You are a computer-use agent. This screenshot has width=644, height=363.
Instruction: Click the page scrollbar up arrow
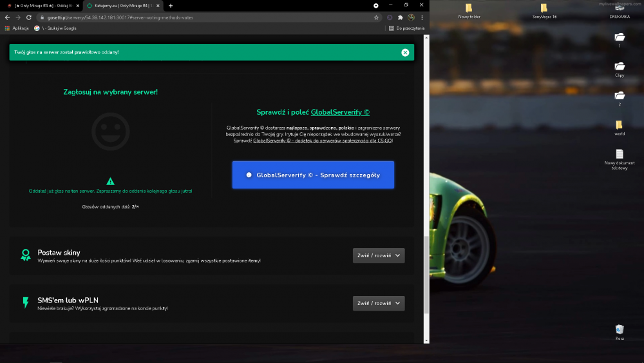[x=426, y=37]
